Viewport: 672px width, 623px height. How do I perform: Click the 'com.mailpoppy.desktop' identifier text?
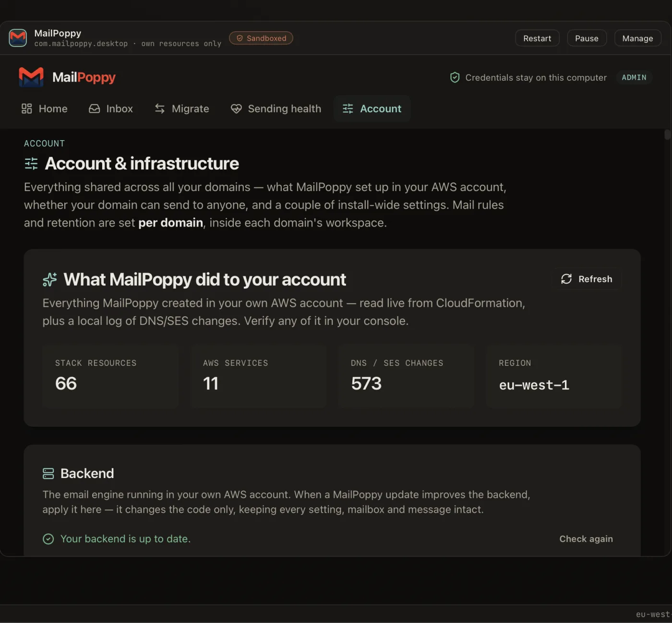pyautogui.click(x=81, y=44)
